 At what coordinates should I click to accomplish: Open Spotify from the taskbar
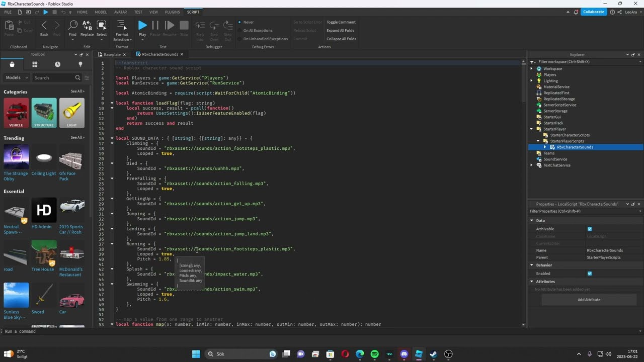375,354
